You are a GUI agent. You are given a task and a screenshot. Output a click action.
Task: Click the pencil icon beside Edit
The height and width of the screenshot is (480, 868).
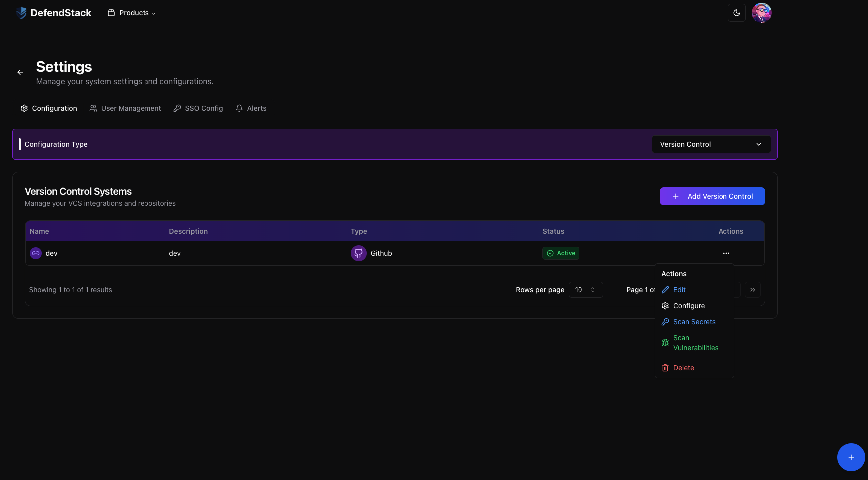tap(665, 289)
